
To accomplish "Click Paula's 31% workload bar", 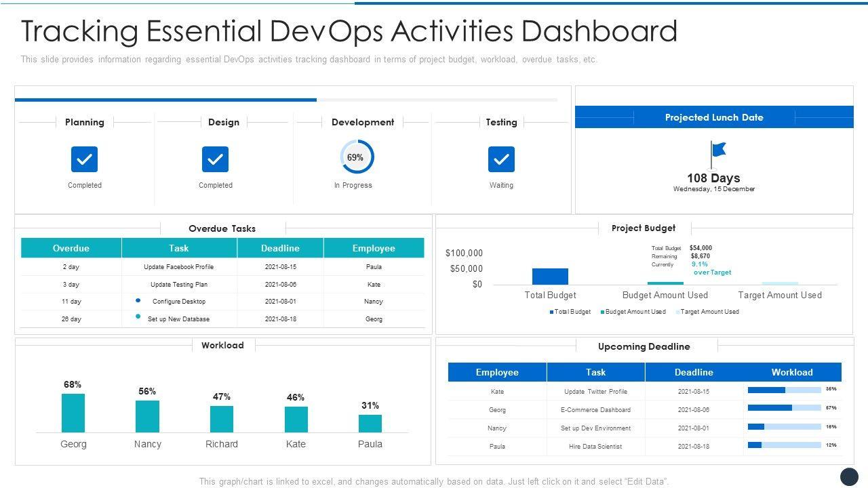I will (370, 424).
